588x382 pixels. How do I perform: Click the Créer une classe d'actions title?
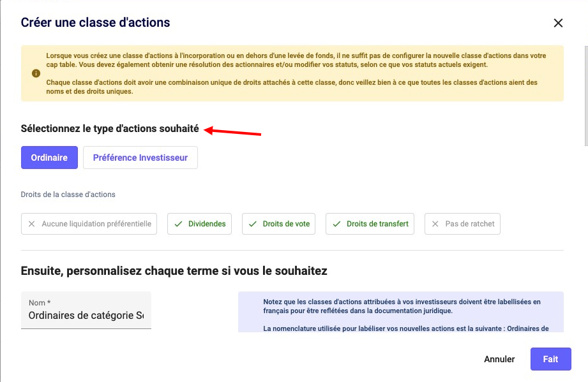pyautogui.click(x=95, y=23)
